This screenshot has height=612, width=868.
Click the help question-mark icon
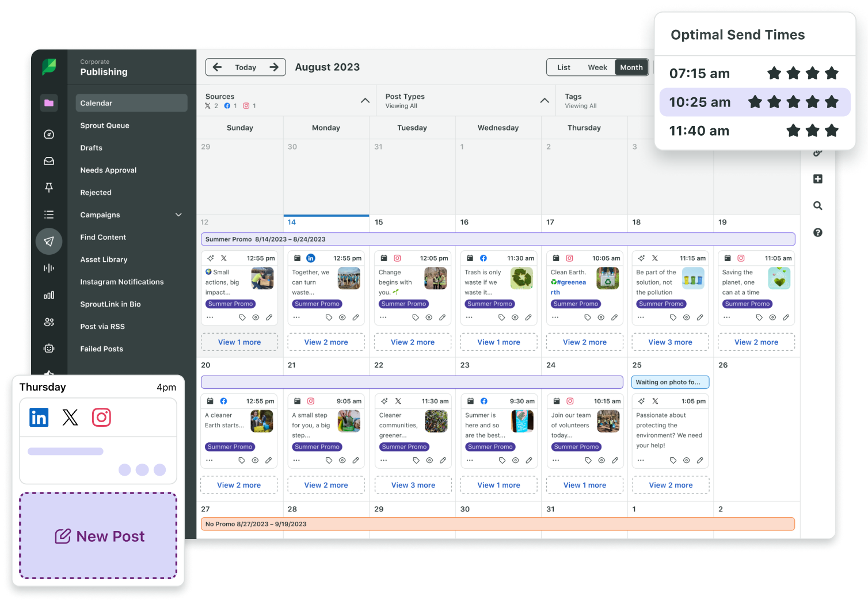click(818, 232)
